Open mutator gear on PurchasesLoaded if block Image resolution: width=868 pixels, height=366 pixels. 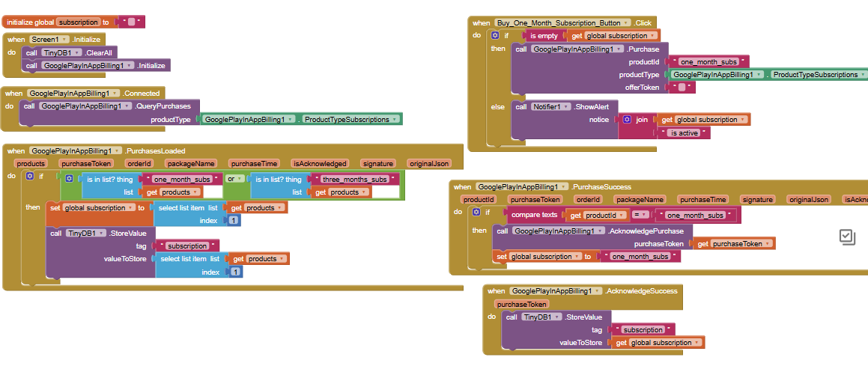click(x=30, y=177)
